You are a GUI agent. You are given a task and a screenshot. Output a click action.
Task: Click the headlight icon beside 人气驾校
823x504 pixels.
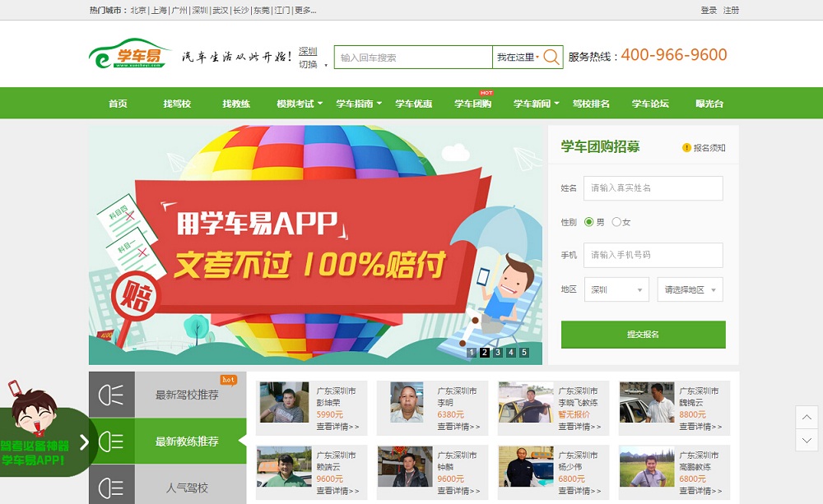point(111,488)
